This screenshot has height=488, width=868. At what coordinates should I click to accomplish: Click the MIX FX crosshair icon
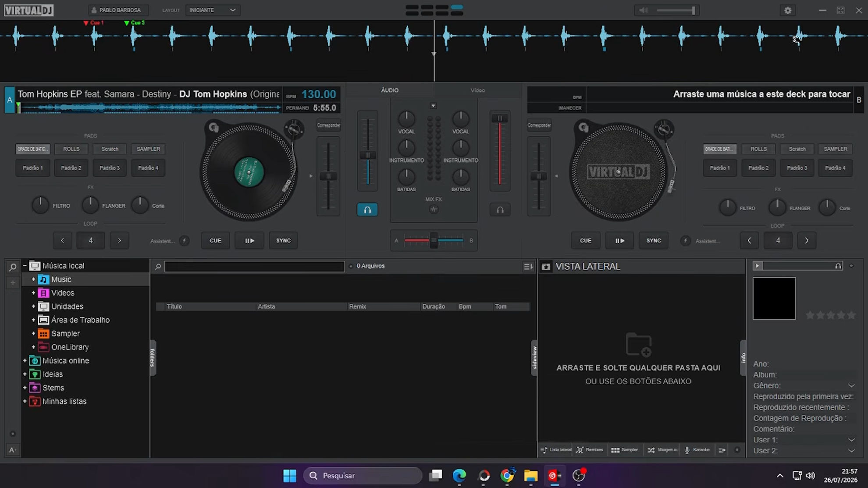(434, 209)
